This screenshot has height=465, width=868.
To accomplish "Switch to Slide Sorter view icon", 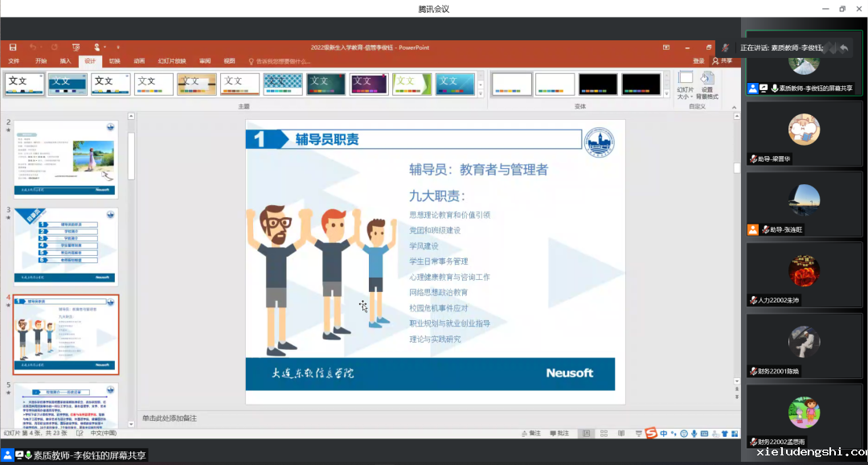I will coord(604,434).
